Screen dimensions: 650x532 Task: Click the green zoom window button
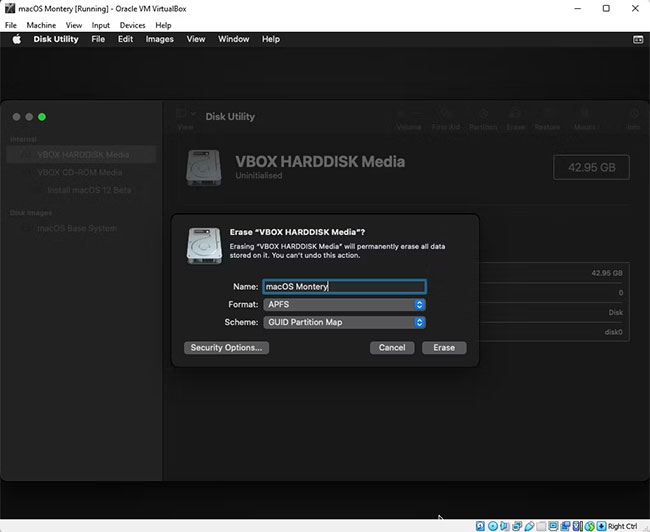42,117
